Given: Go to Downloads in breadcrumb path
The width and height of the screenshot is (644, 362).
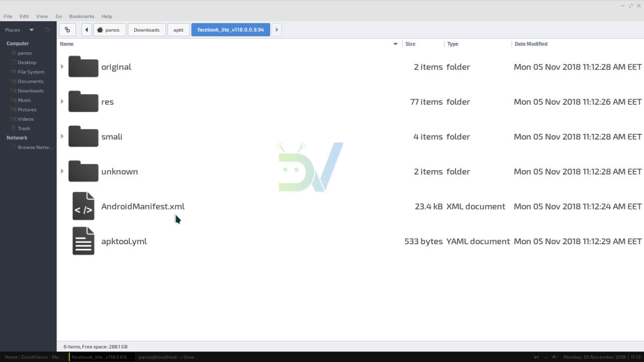Looking at the screenshot, I should (147, 30).
